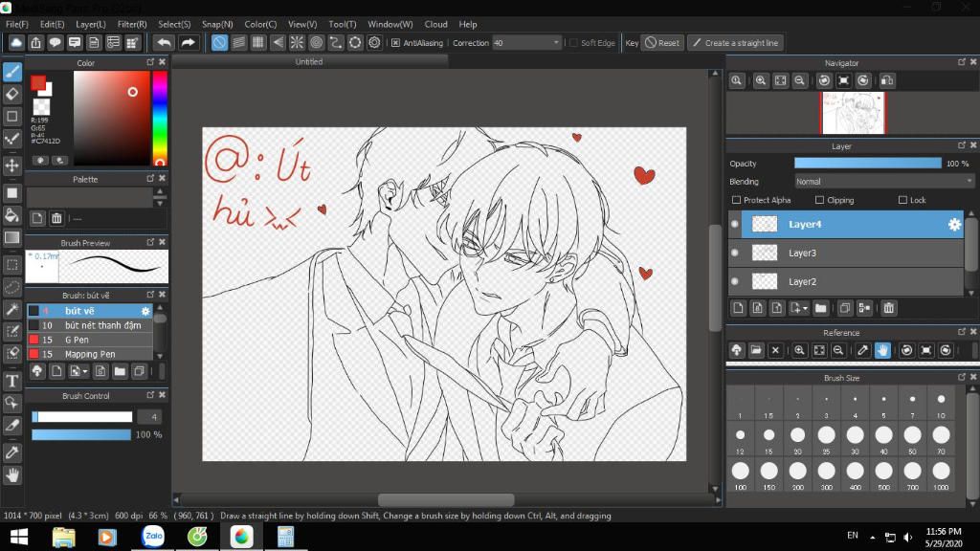Screen dimensions: 980x551
Task: Pick color in saturation square
Action: coord(111,118)
